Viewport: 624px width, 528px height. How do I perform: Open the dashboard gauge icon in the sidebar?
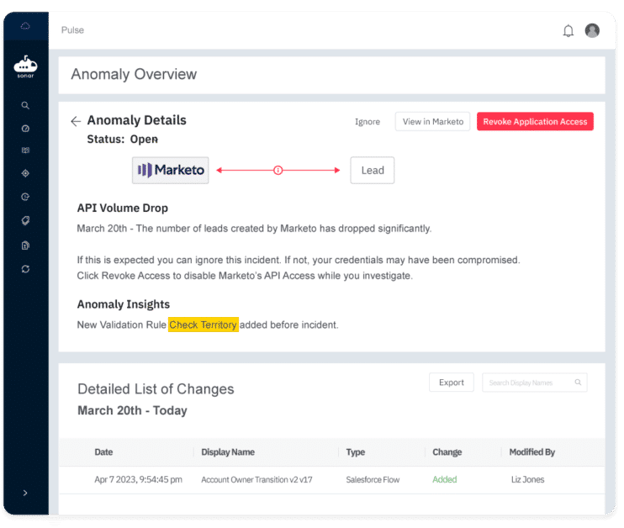(x=25, y=129)
